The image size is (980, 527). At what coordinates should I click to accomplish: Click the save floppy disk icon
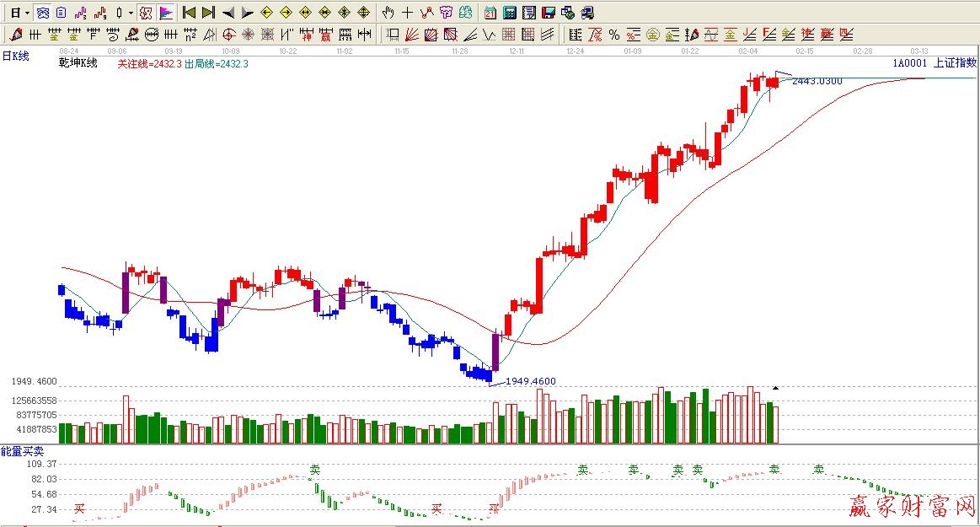pos(548,13)
